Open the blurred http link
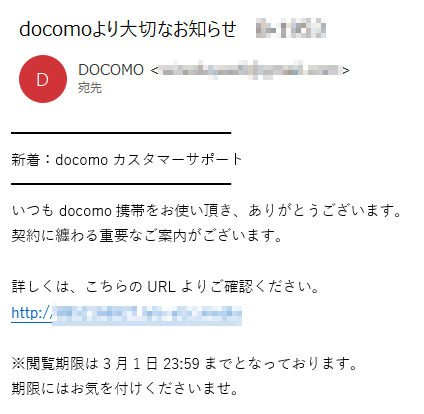Screen dimensions: 424x414 126,313
